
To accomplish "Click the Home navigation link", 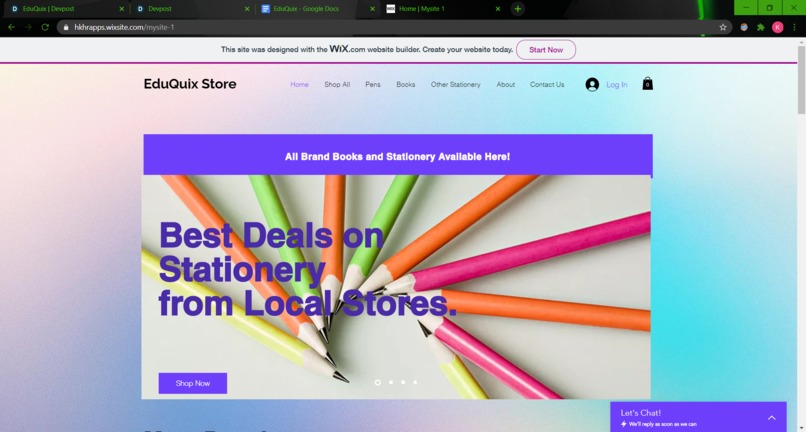I will pos(300,84).
